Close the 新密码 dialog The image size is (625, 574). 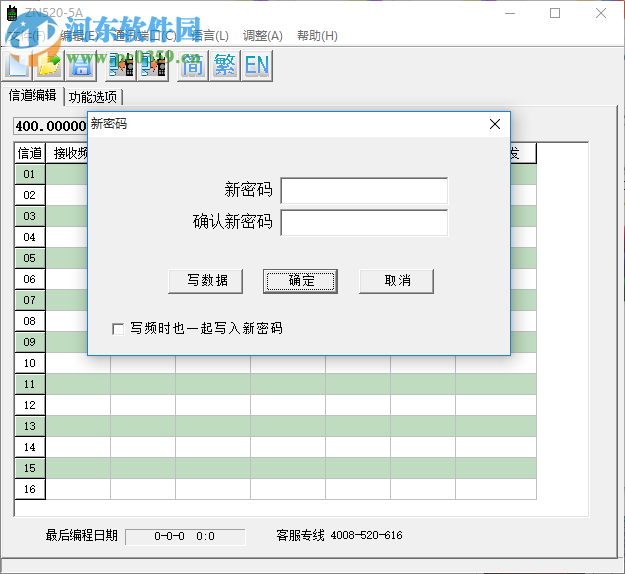click(495, 124)
